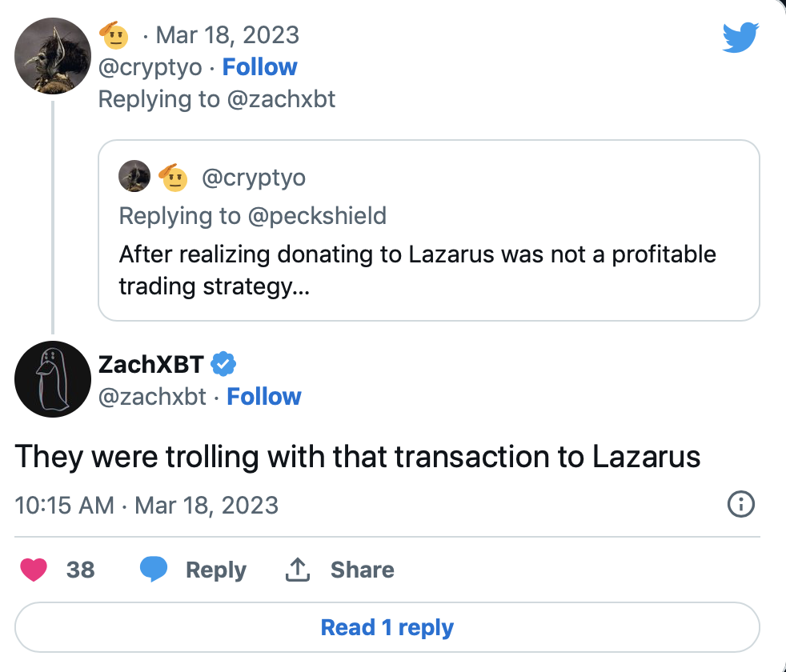Like the tweet with the heart icon
The height and width of the screenshot is (672, 786).
(34, 570)
